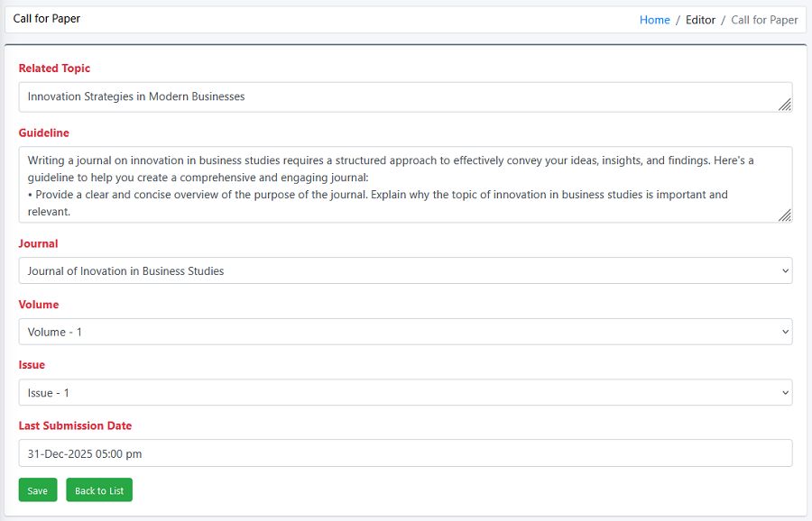Expand the Volume - 1 dropdown
812x521 pixels.
click(x=405, y=332)
